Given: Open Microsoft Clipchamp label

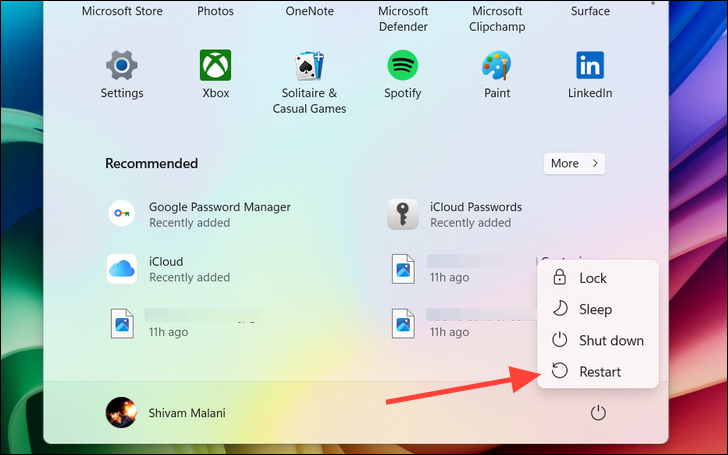Looking at the screenshot, I should 497,19.
